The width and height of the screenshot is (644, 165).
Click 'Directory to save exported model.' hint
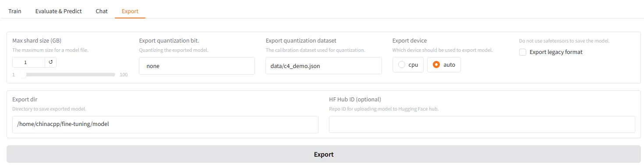click(49, 109)
